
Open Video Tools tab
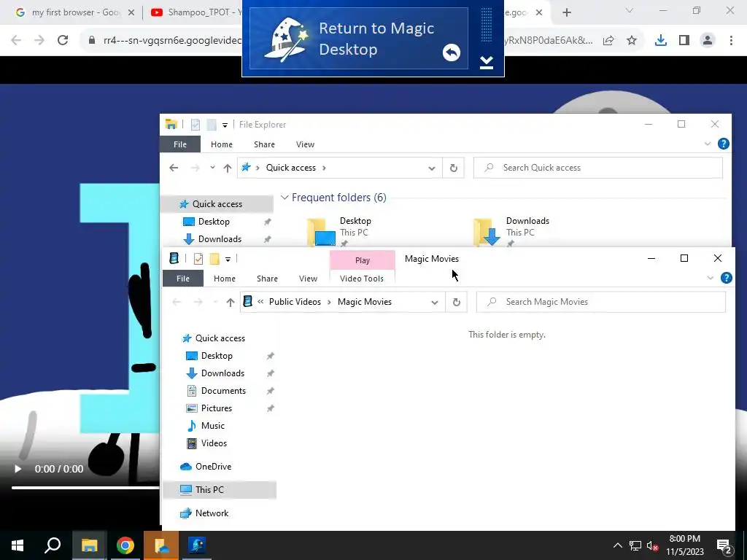coord(362,279)
